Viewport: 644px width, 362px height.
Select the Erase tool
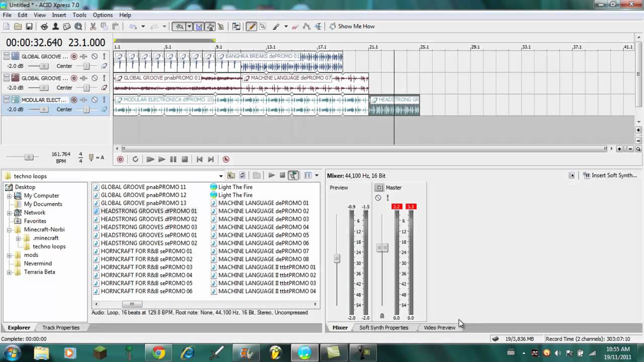coord(295,26)
